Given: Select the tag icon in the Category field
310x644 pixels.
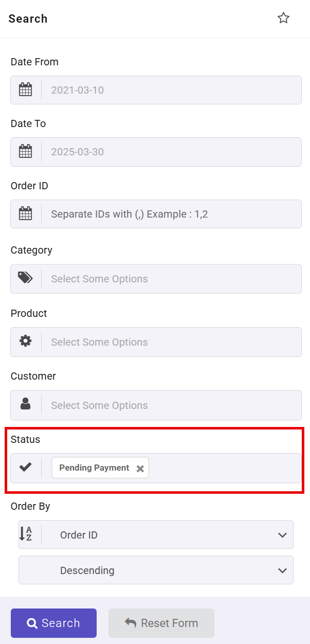Looking at the screenshot, I should [25, 278].
